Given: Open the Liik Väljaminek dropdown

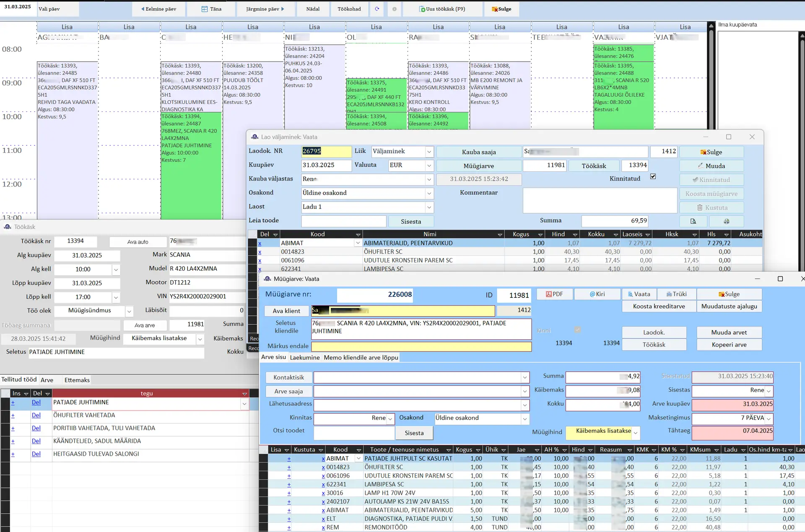Looking at the screenshot, I should pyautogui.click(x=429, y=152).
